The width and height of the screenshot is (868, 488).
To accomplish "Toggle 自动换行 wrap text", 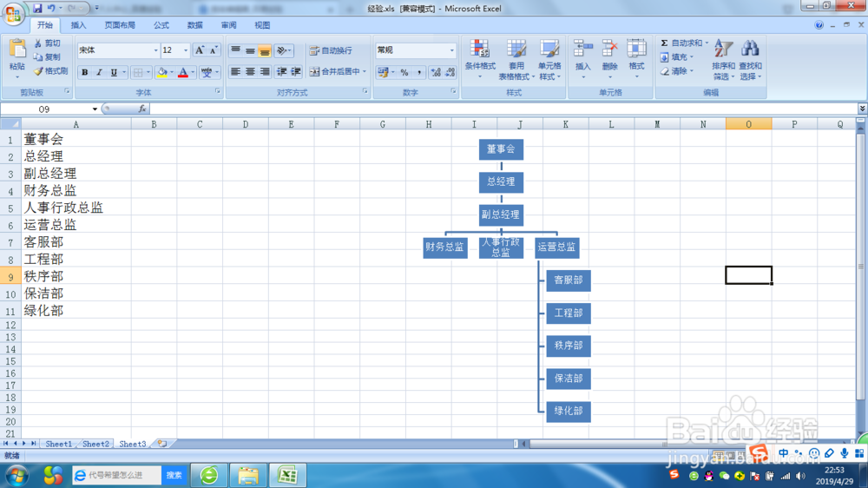I will pyautogui.click(x=331, y=50).
